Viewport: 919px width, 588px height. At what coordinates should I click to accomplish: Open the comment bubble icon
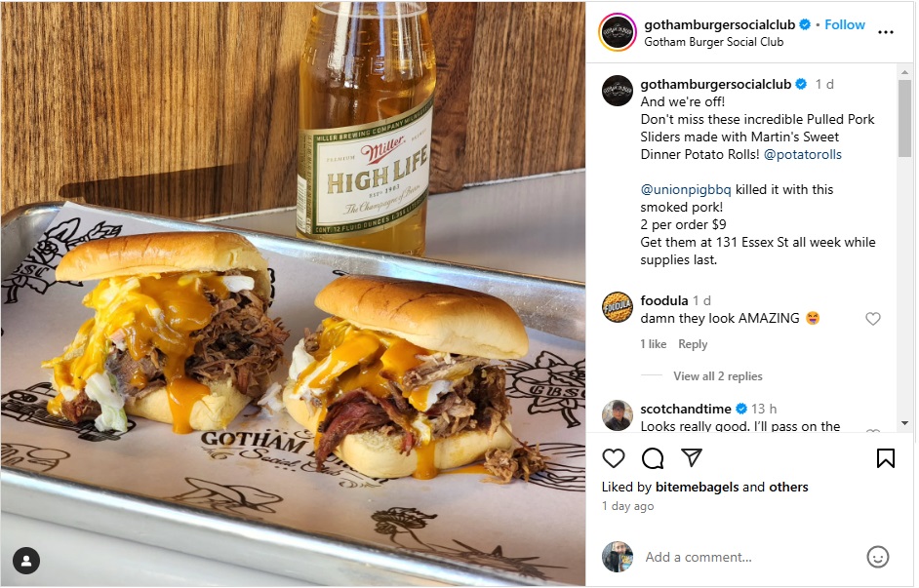coord(653,458)
